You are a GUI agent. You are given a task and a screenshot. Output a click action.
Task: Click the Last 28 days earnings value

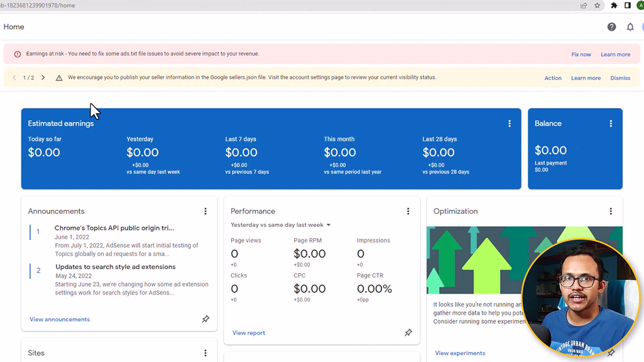[438, 153]
